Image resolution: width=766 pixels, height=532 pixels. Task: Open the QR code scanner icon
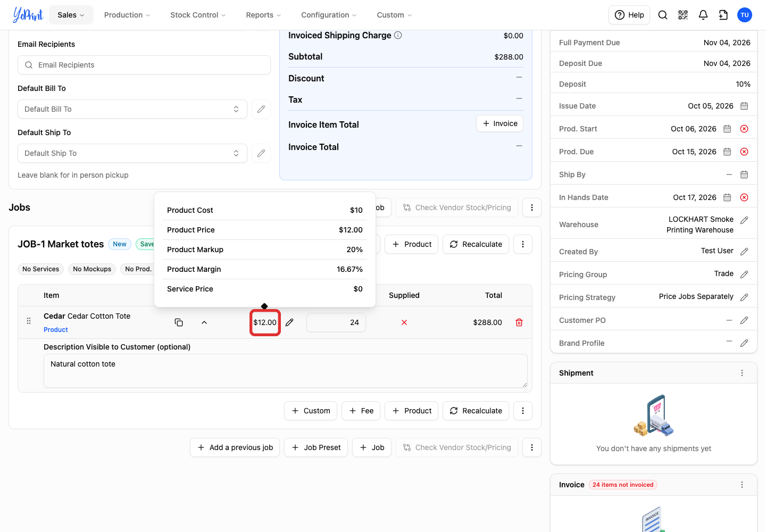point(683,15)
